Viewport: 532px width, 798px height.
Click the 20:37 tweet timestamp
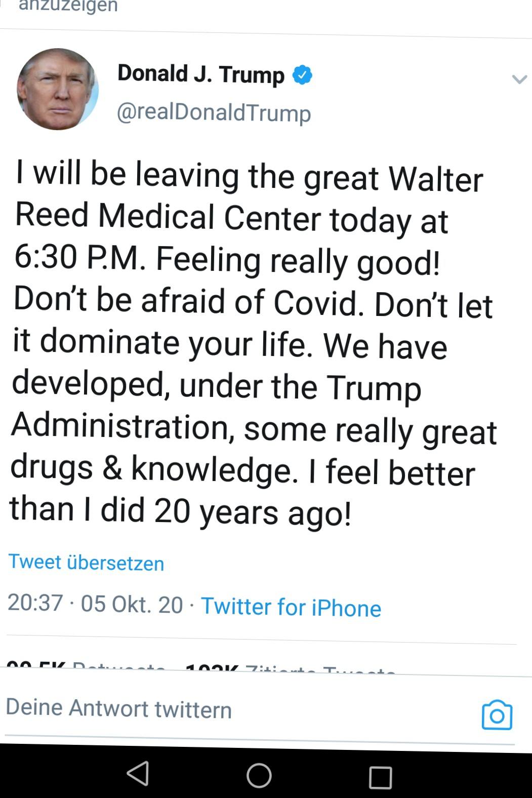coord(35,603)
